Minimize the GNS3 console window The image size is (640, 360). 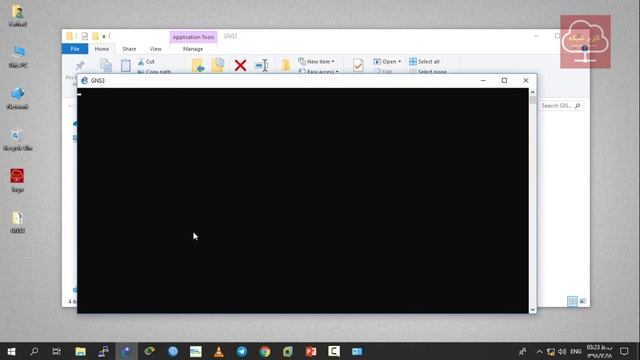click(483, 80)
